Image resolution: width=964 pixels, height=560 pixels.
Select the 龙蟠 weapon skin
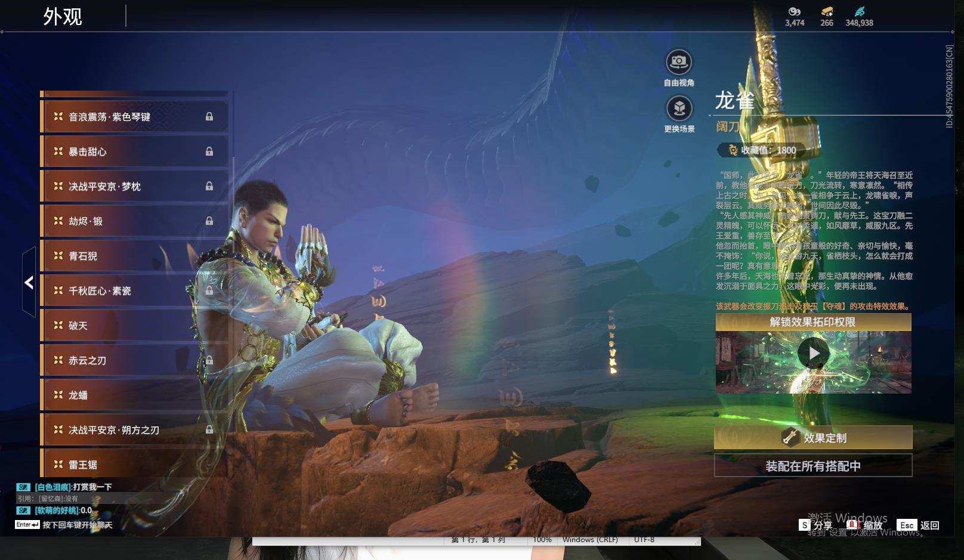[134, 395]
